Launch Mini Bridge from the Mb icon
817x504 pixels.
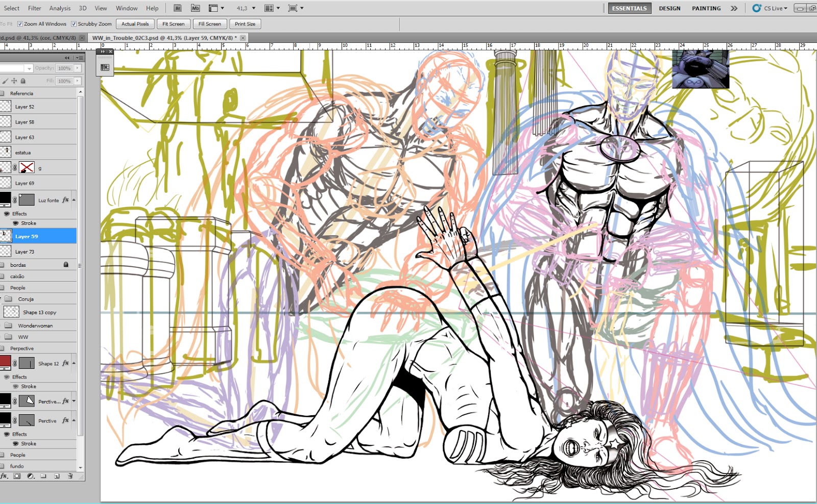tap(196, 8)
